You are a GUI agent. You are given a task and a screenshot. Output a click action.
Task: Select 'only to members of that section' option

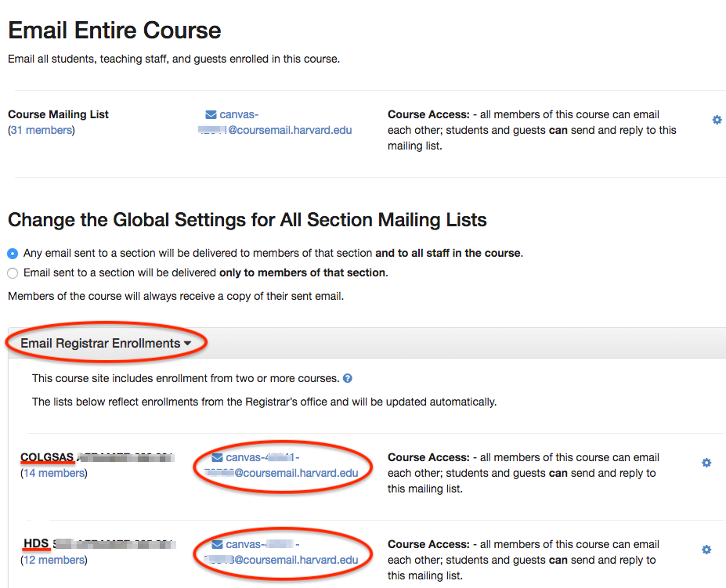[13, 273]
